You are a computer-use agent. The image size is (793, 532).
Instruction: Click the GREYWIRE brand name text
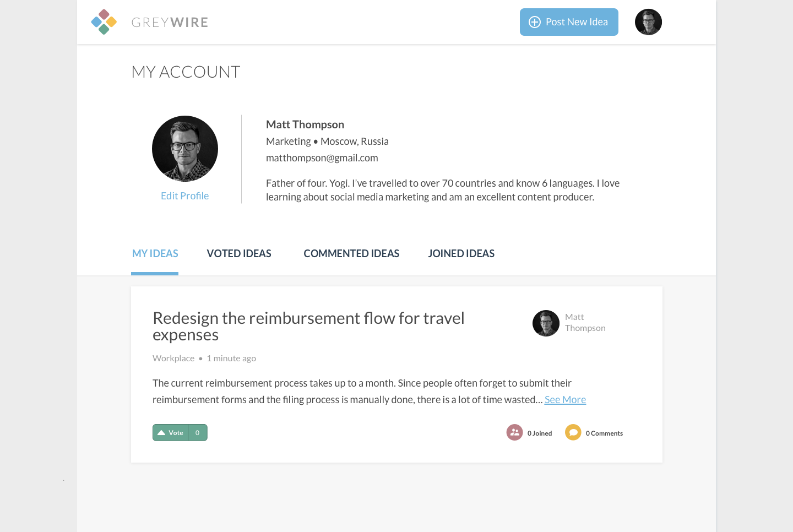(170, 23)
